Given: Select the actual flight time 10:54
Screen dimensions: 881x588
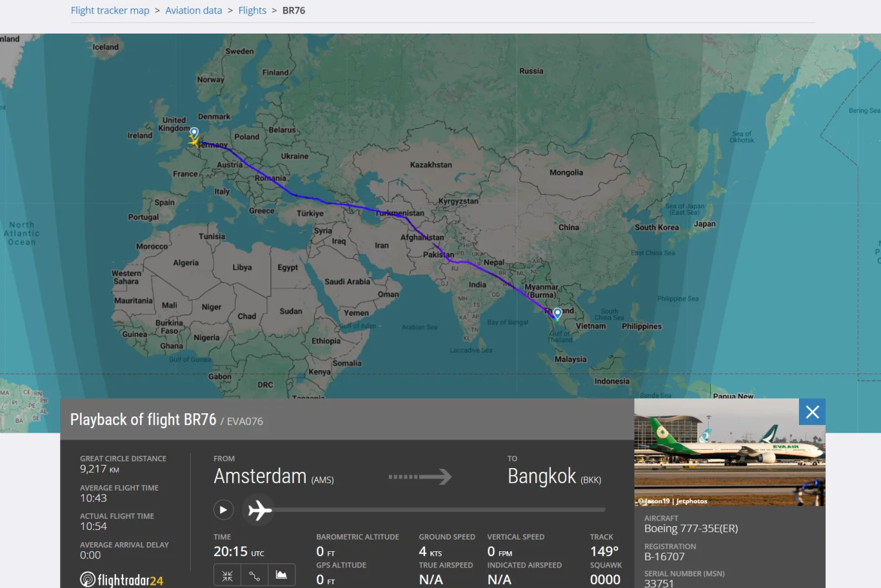Looking at the screenshot, I should click(94, 527).
